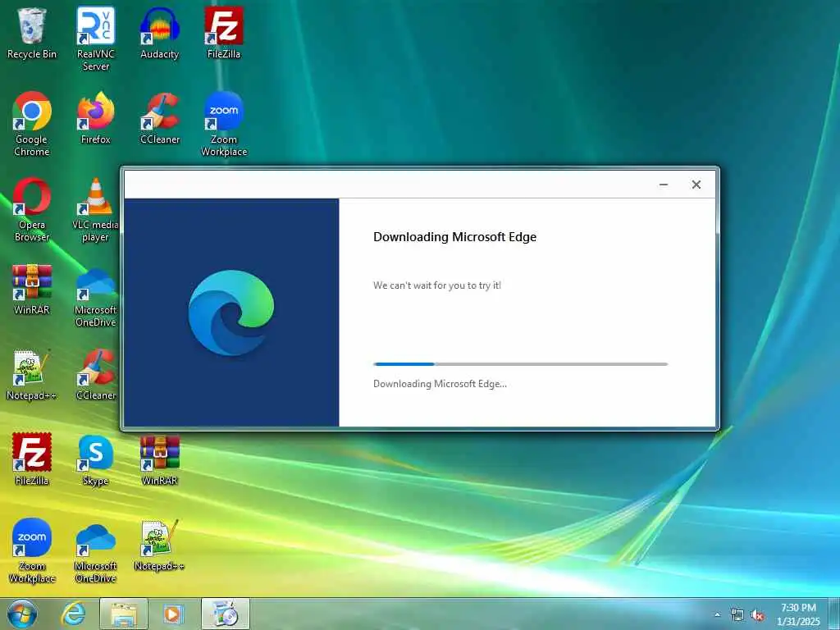The image size is (840, 630).
Task: Select the Notepad++ icon below WinRAR
Action: (32, 375)
